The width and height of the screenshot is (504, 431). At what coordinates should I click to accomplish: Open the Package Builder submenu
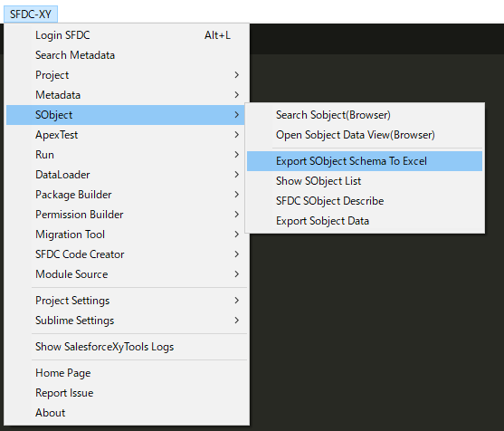(127, 195)
